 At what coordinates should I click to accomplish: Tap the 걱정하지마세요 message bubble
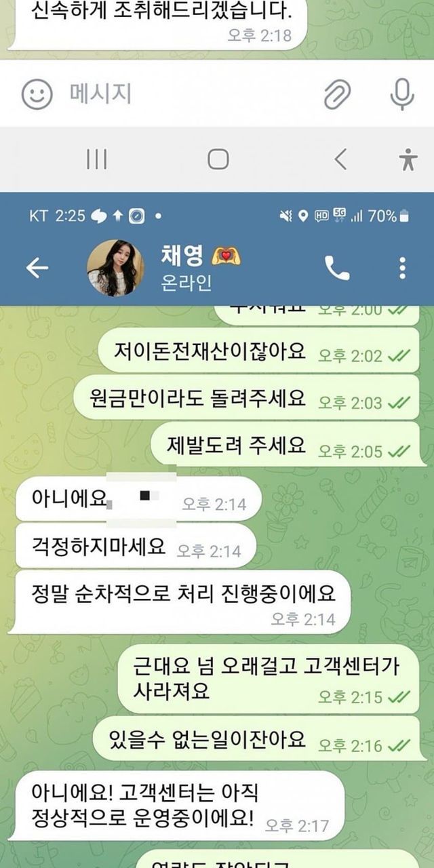point(136,546)
